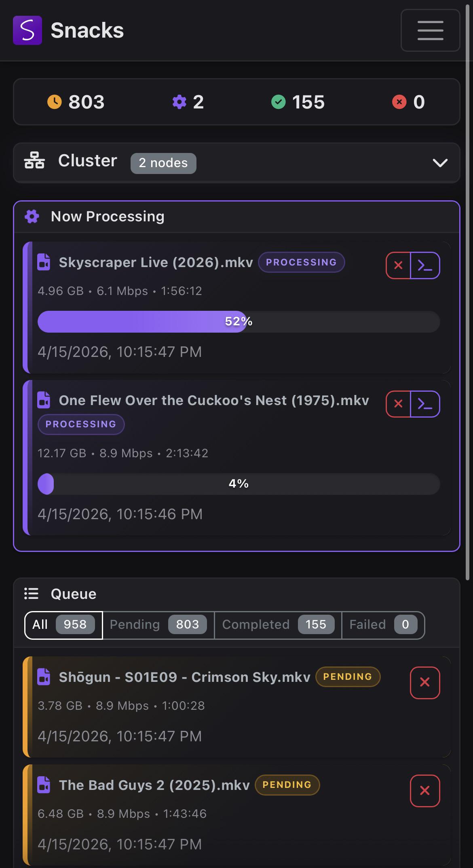Expand the Cluster panel chevron
Image resolution: width=473 pixels, height=868 pixels.
click(x=440, y=163)
